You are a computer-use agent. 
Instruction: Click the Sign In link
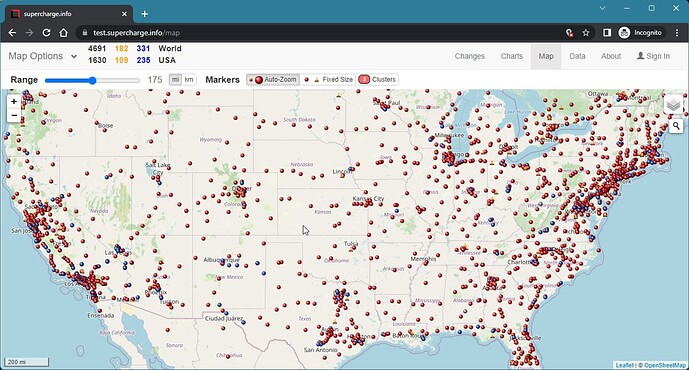point(653,56)
